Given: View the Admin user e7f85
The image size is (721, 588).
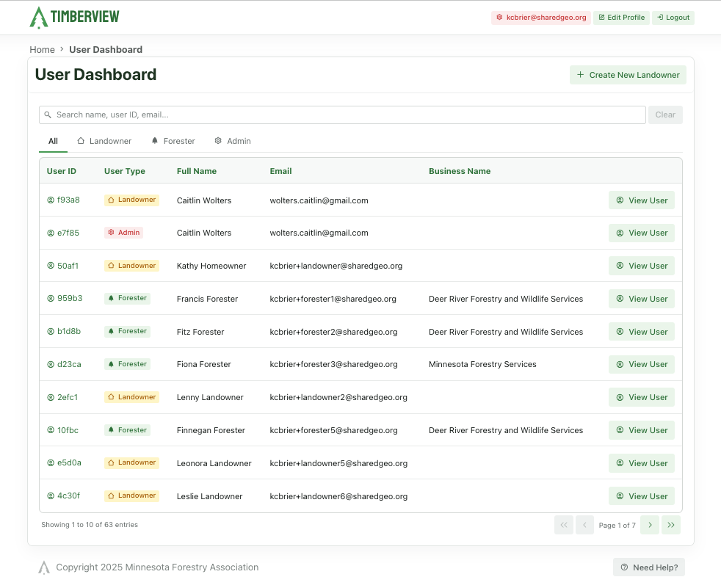Looking at the screenshot, I should click(x=642, y=233).
